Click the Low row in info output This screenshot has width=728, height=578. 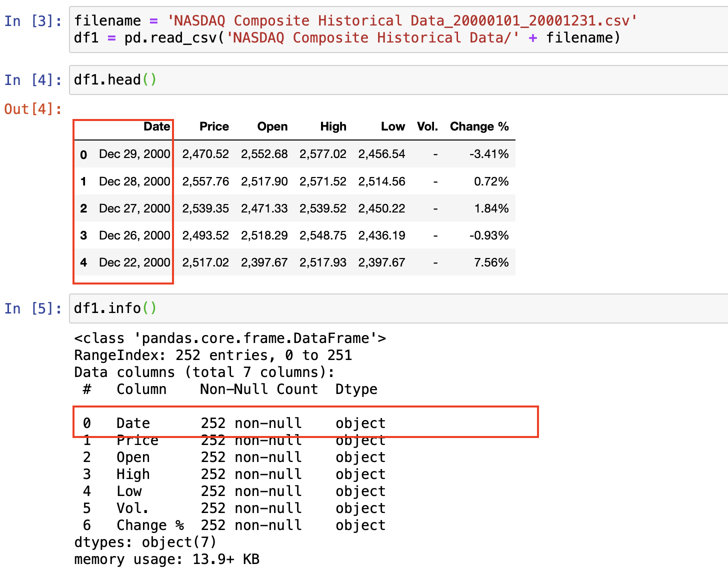click(234, 491)
